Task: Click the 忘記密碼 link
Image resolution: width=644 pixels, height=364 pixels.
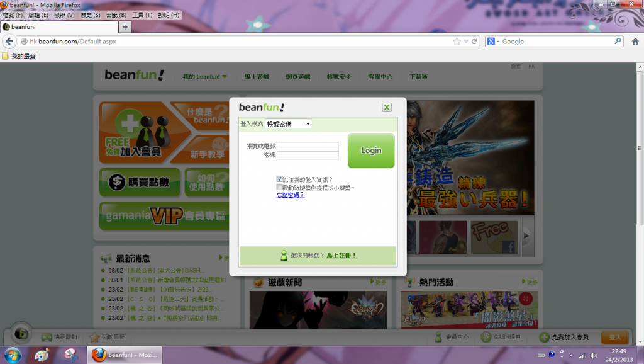Action: click(x=291, y=195)
